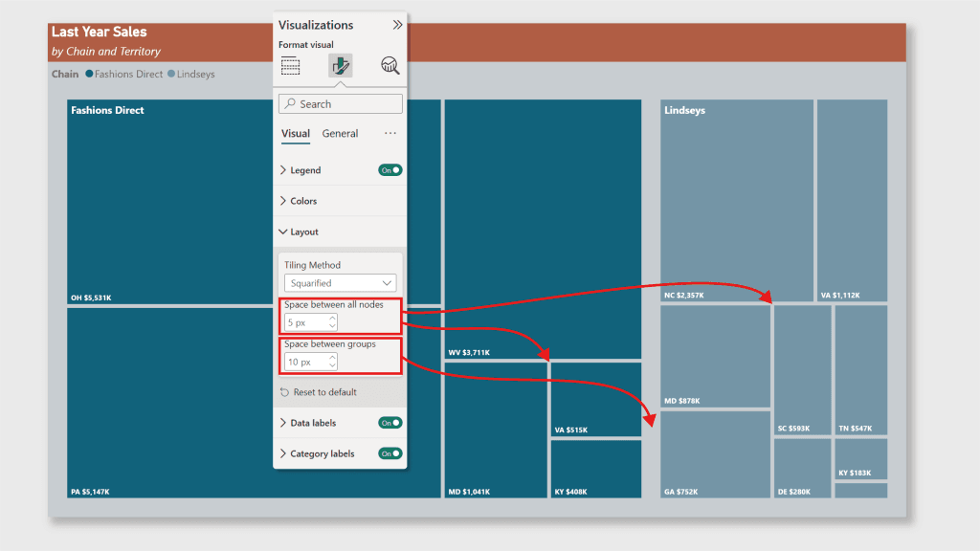Select the VA $1,112K treemap tile
This screenshot has height=551, width=980.
coord(852,200)
